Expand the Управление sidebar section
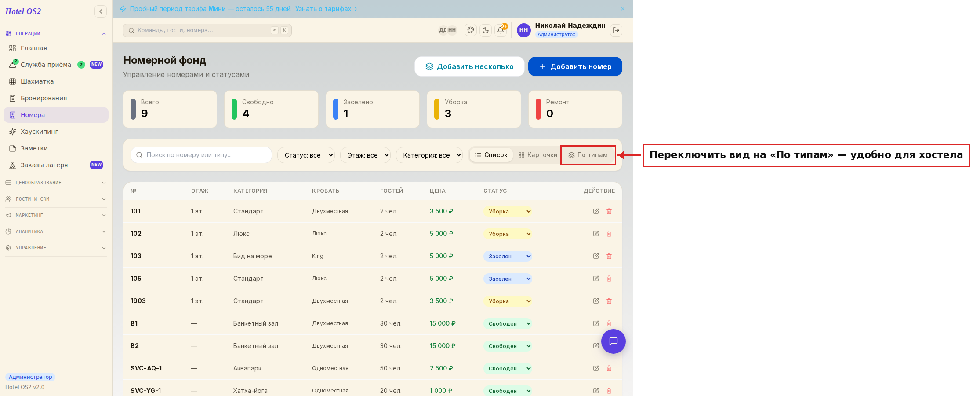The width and height of the screenshot is (980, 396). (x=56, y=248)
